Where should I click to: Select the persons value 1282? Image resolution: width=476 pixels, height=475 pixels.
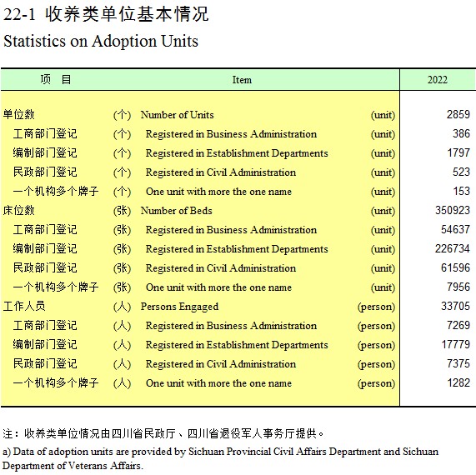point(458,382)
